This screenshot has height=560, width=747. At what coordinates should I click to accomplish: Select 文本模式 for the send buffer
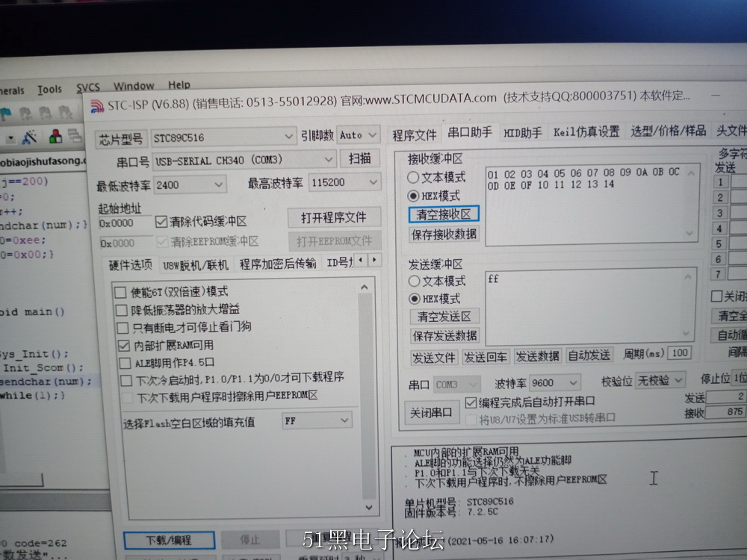tap(415, 281)
